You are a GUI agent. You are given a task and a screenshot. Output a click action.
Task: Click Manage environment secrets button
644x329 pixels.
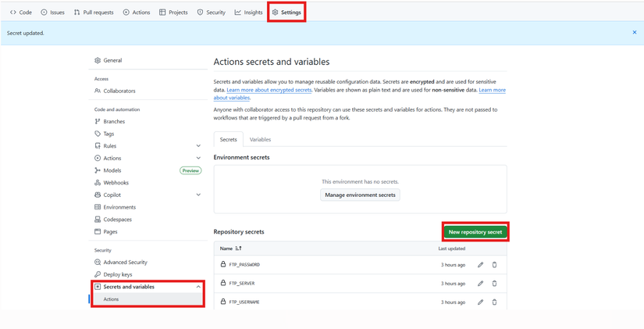click(x=360, y=195)
